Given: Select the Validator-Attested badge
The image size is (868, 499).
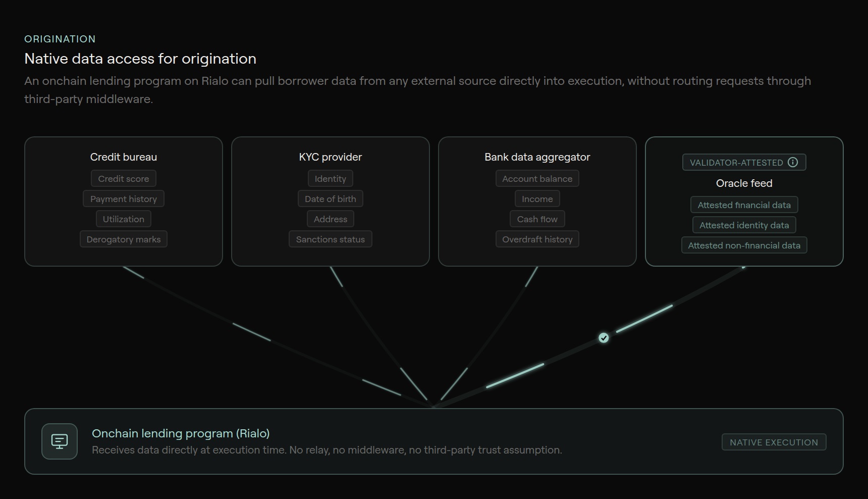Looking at the screenshot, I should pyautogui.click(x=736, y=163).
